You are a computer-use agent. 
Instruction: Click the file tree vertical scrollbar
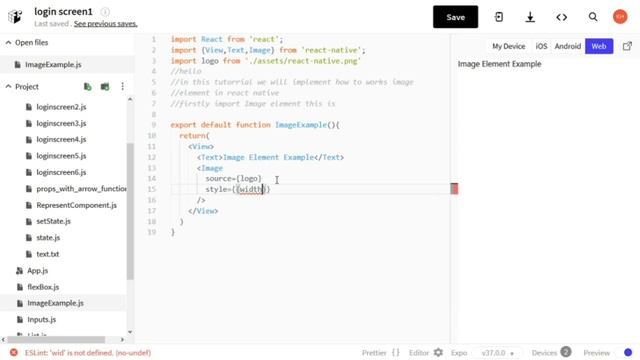130,211
